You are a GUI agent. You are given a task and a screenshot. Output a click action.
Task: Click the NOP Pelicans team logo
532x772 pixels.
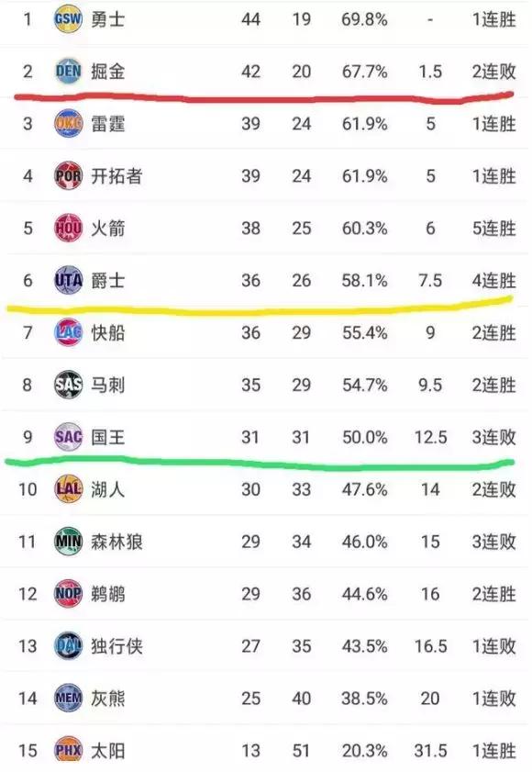(x=68, y=594)
